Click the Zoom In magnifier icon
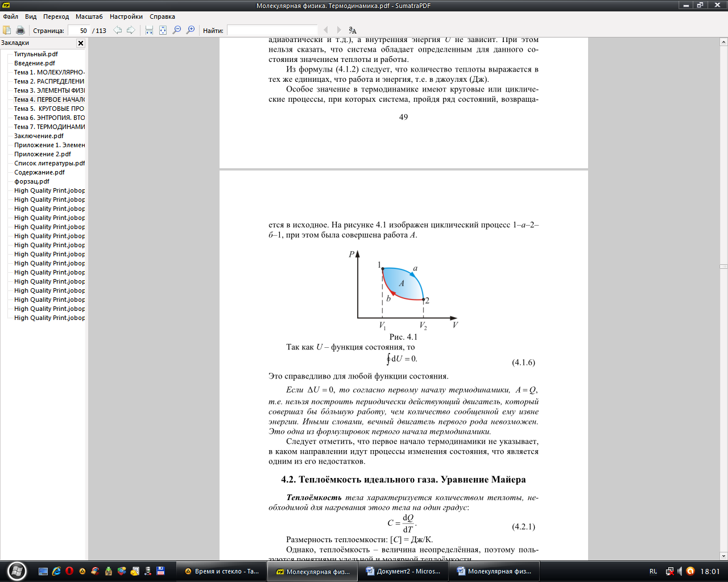 pos(191,30)
